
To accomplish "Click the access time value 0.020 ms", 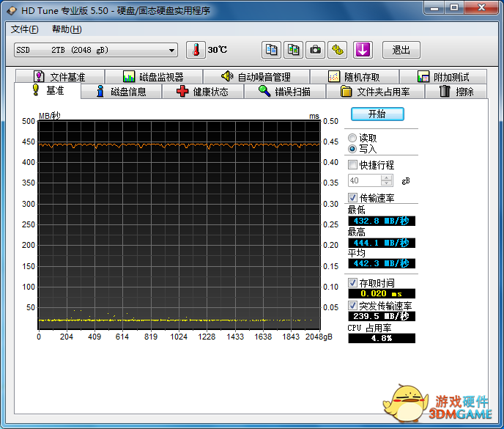I will pyautogui.click(x=382, y=293).
